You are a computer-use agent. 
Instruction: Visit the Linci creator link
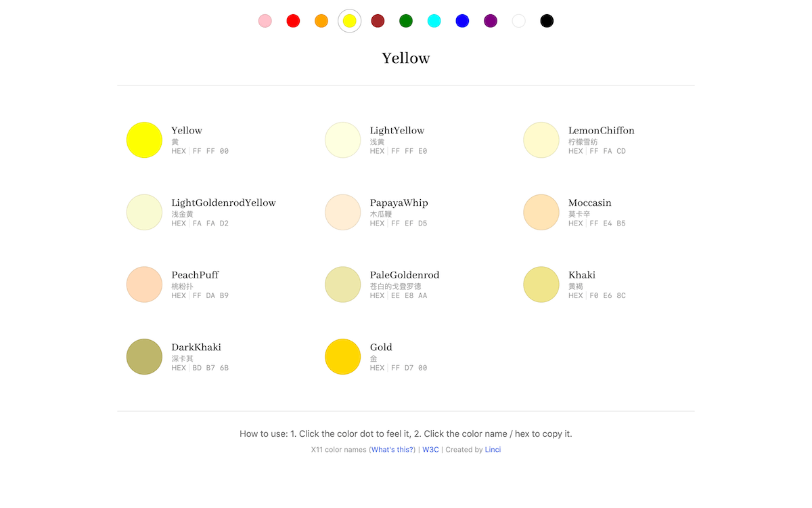click(493, 449)
